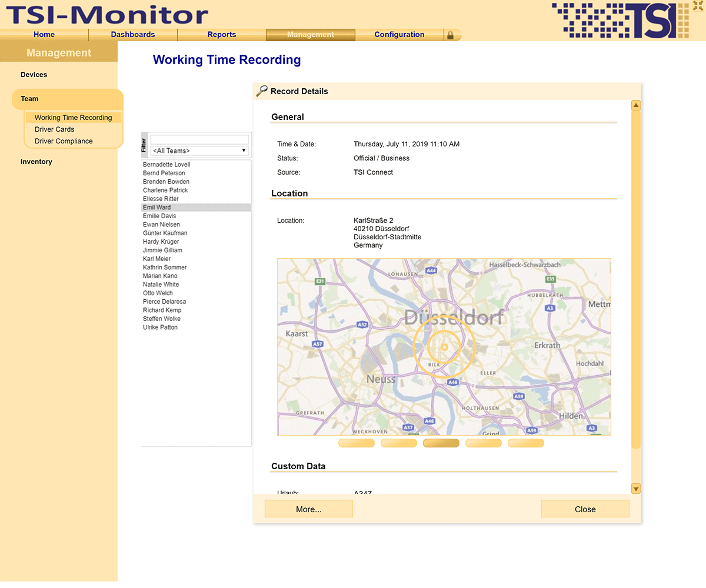This screenshot has width=706, height=588.
Task: Click the Status value Official / Business
Action: (x=382, y=158)
